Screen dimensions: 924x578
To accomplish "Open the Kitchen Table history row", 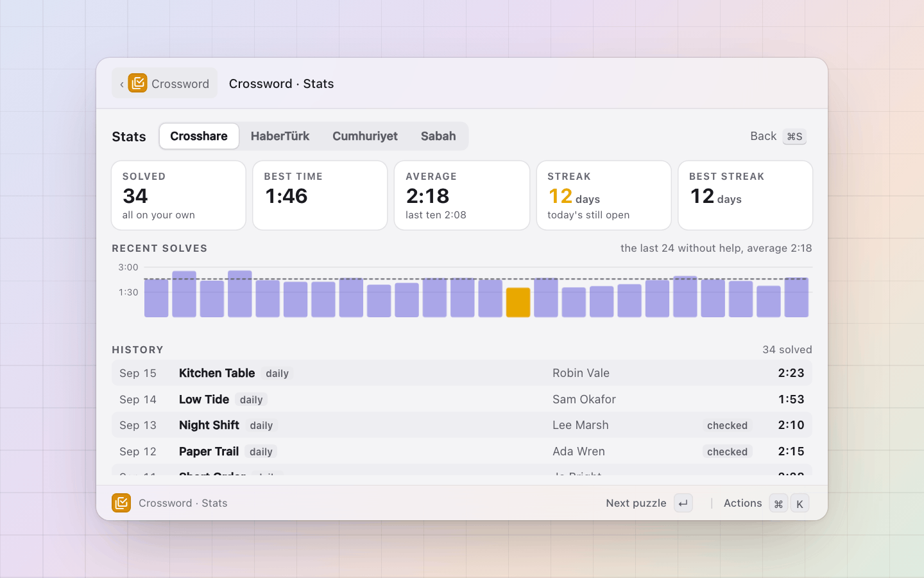I will (462, 373).
